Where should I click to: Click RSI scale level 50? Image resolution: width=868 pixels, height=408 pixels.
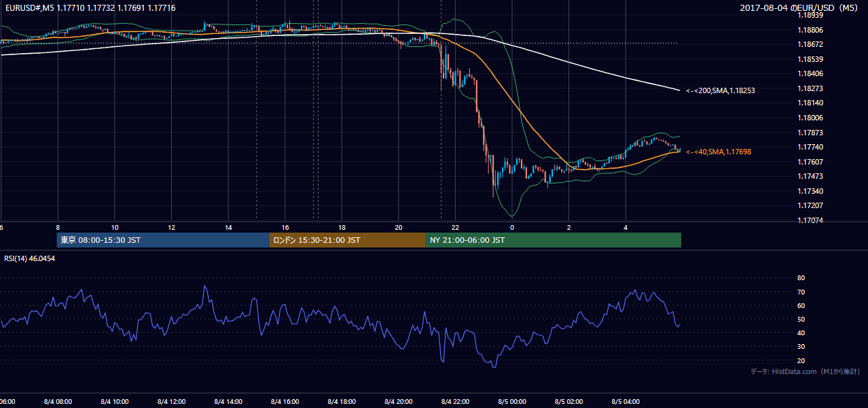click(x=801, y=319)
